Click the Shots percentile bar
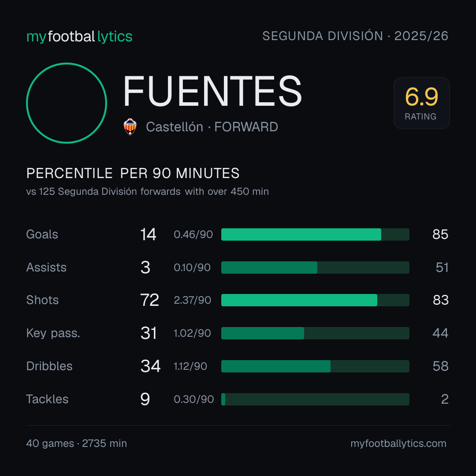 315,300
